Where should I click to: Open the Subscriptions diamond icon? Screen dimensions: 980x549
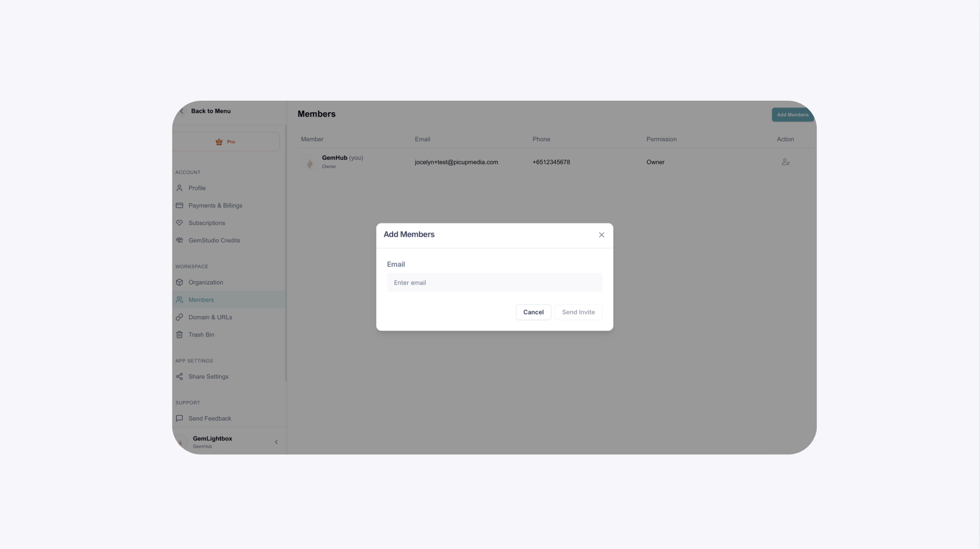pos(179,223)
